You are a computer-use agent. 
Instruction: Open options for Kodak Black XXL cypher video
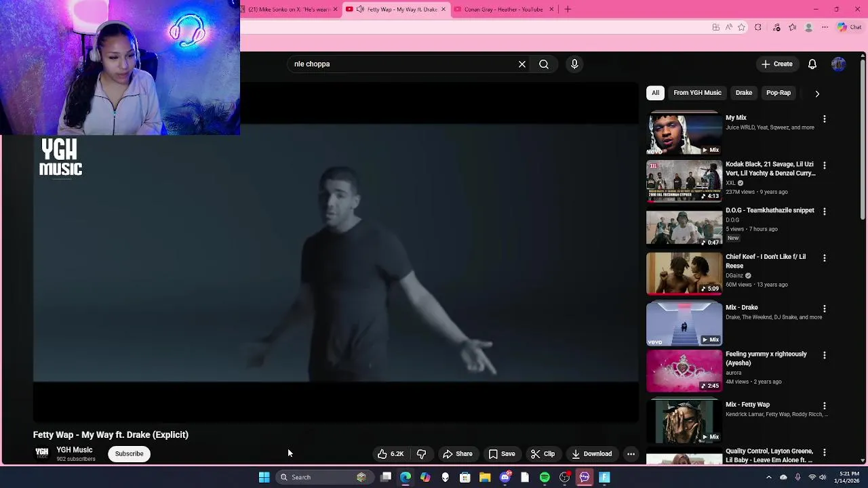click(x=825, y=165)
